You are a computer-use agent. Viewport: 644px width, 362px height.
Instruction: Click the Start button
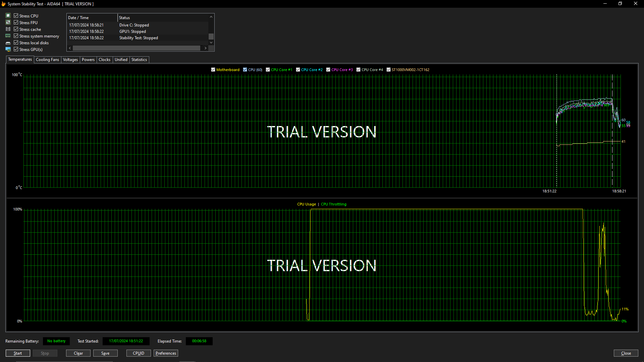(18, 353)
